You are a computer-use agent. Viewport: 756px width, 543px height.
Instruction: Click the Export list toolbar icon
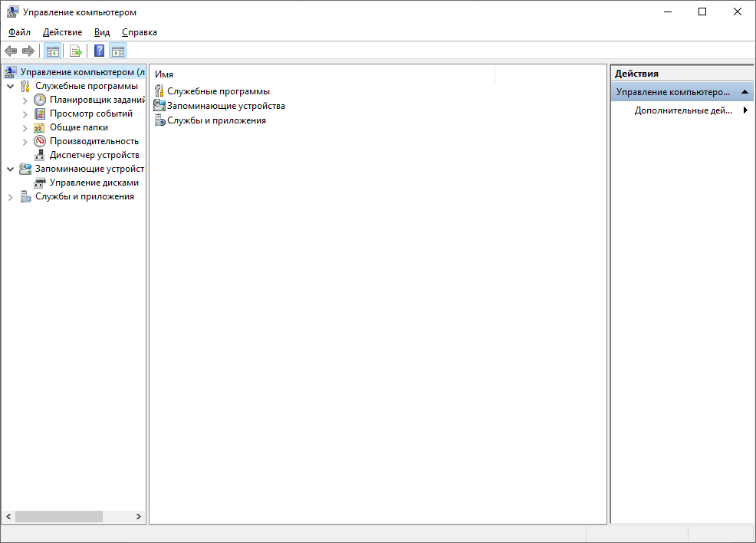click(x=75, y=51)
